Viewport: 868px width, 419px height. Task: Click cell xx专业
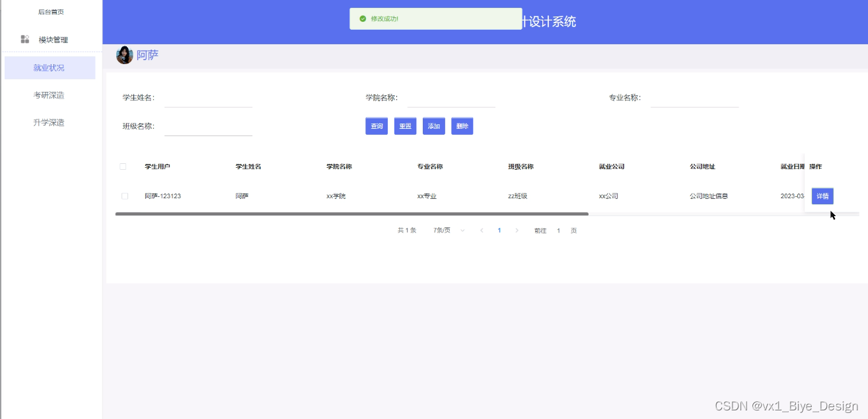pyautogui.click(x=427, y=196)
